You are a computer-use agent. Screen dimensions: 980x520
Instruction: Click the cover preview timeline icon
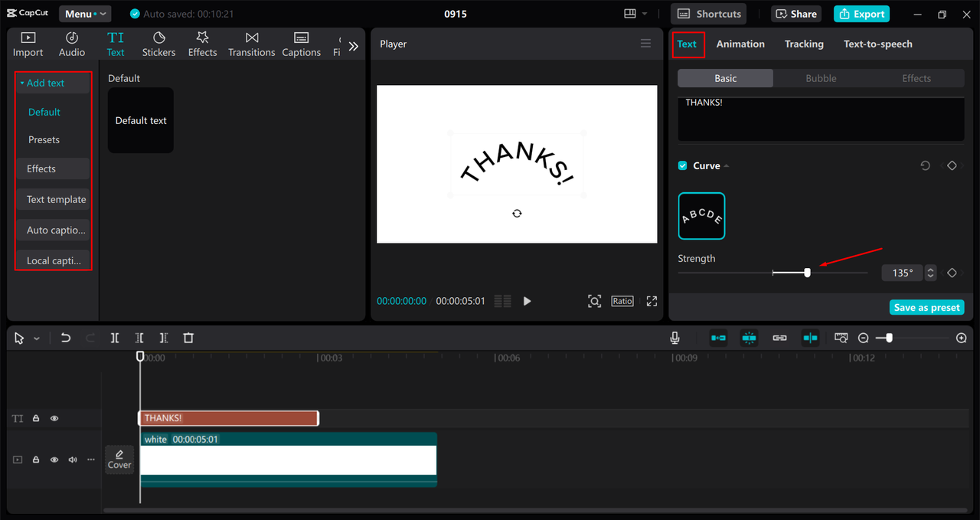pos(841,338)
